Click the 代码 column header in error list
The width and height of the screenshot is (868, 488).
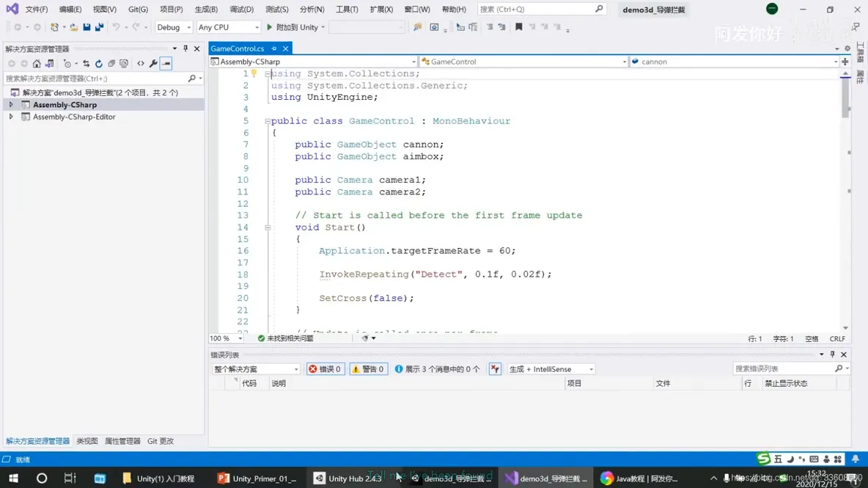[x=249, y=383]
